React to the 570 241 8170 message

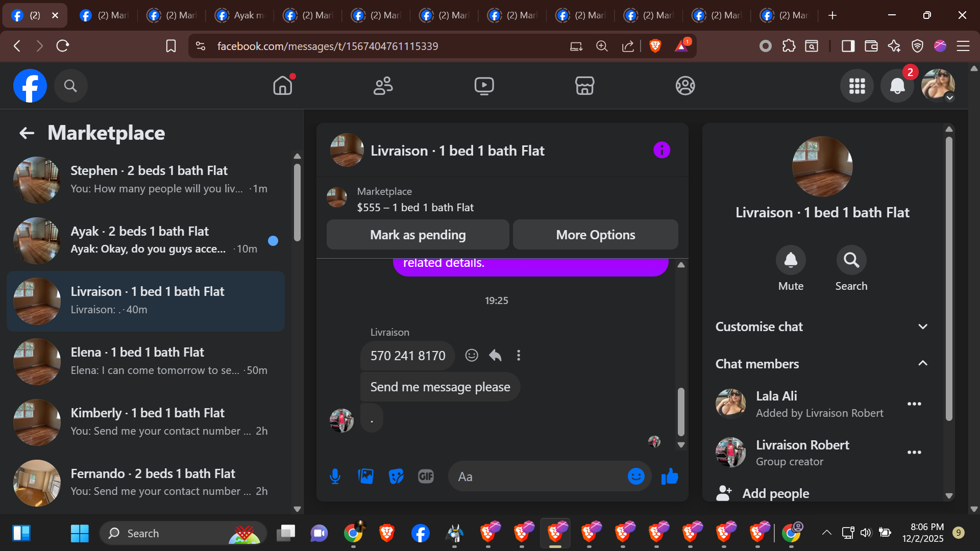pyautogui.click(x=472, y=355)
